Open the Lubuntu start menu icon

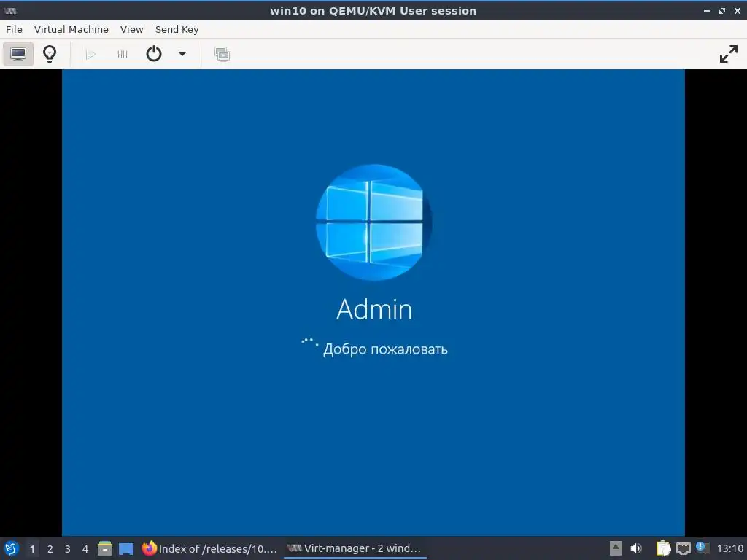point(12,548)
